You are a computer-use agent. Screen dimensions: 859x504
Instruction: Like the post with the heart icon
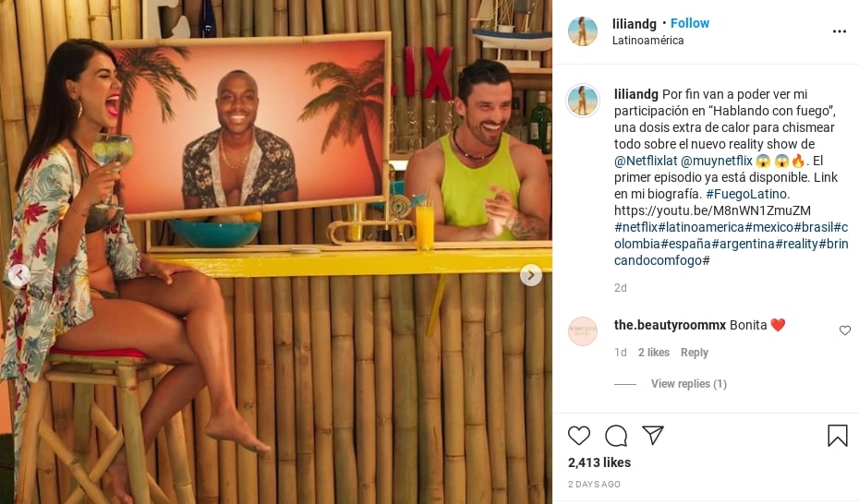click(x=578, y=436)
